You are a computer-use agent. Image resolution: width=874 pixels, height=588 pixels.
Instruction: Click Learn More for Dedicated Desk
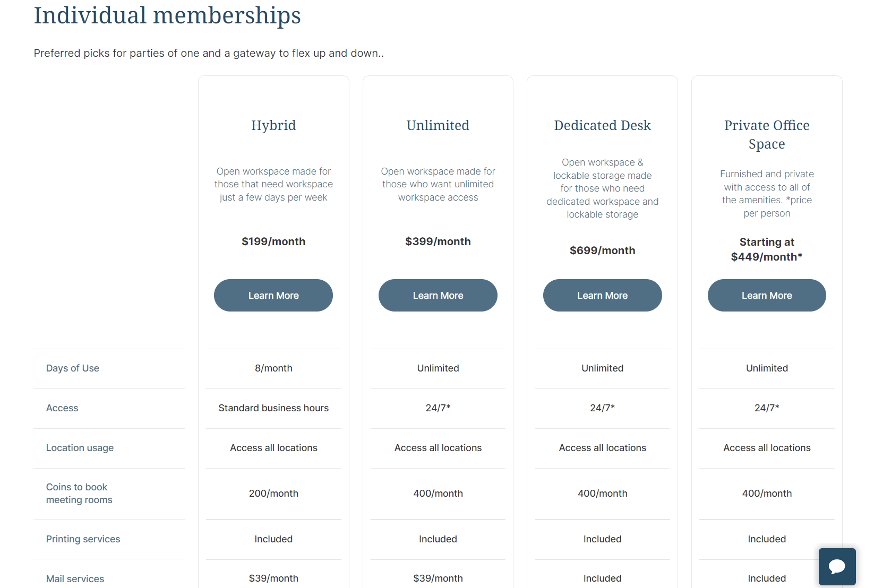click(x=602, y=295)
